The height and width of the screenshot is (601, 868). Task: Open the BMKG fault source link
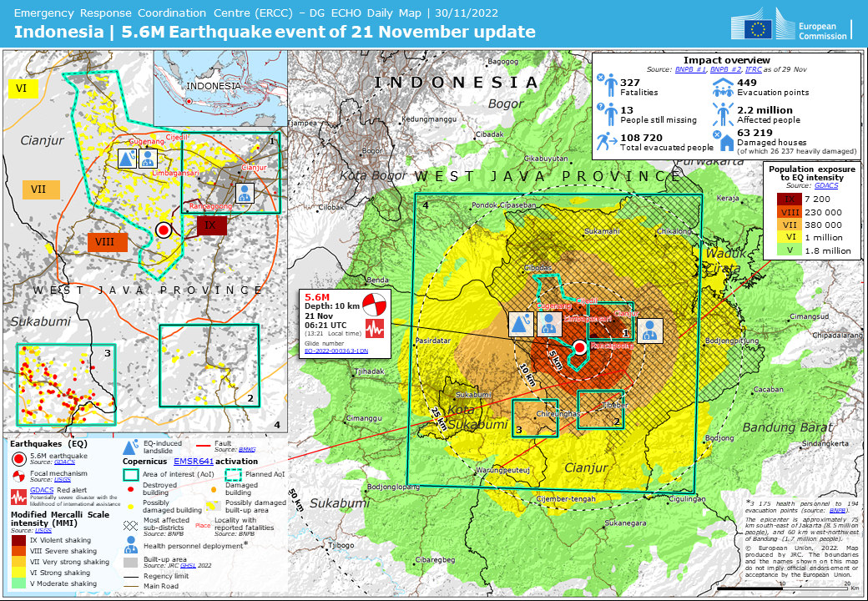(247, 449)
